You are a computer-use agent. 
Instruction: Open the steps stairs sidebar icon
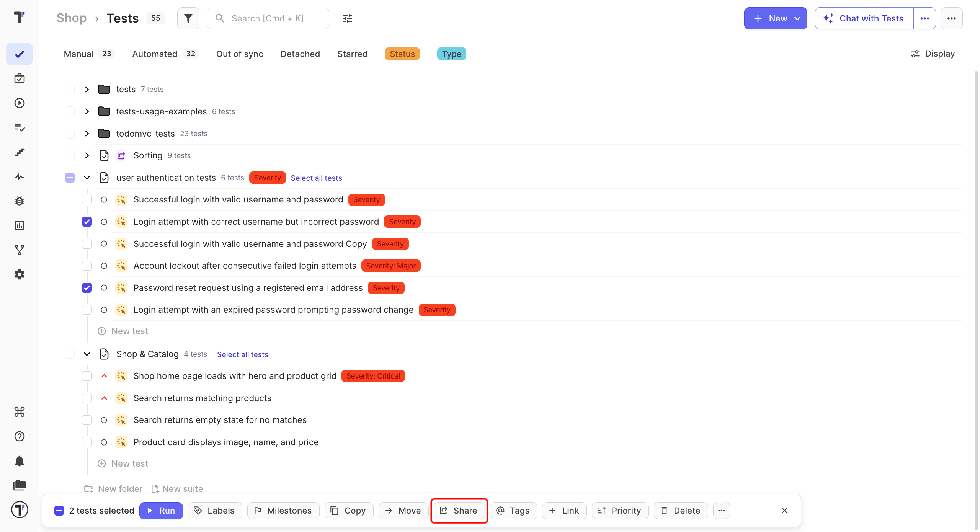[20, 152]
